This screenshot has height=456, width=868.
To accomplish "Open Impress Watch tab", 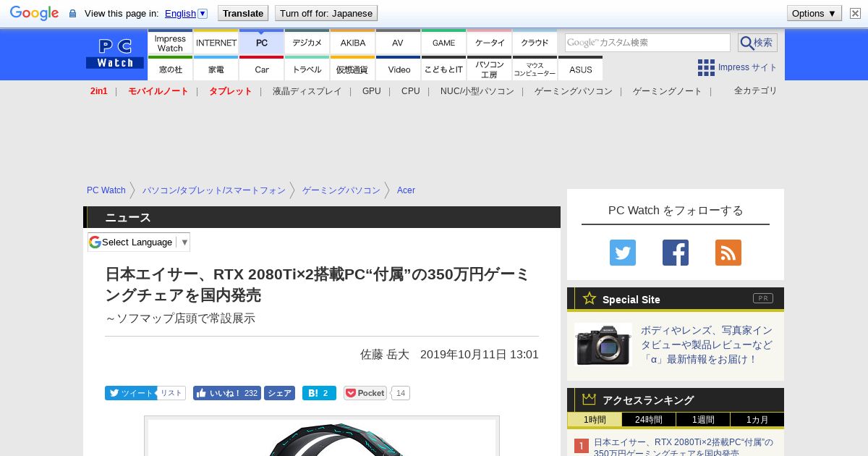I will point(170,42).
